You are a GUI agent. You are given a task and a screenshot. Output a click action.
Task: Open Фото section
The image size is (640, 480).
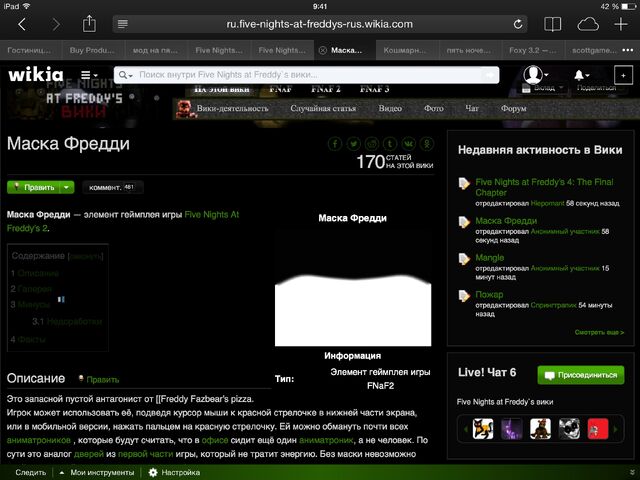[433, 108]
